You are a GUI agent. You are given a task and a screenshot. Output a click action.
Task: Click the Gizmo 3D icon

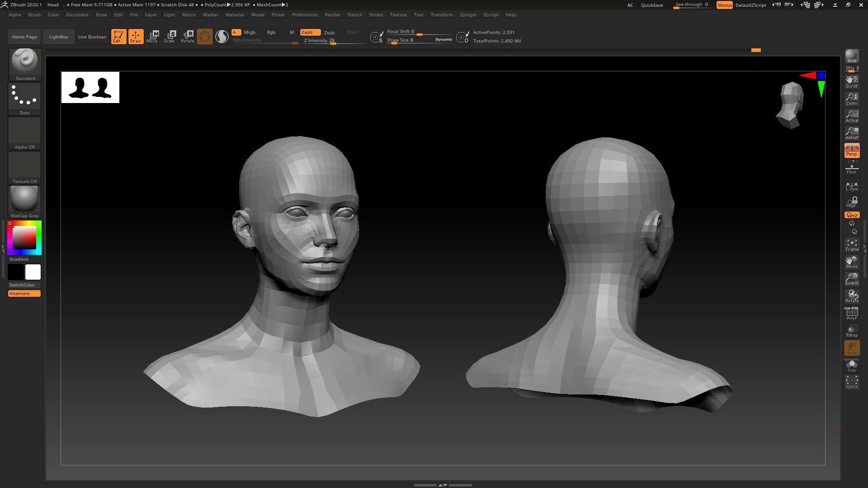205,37
